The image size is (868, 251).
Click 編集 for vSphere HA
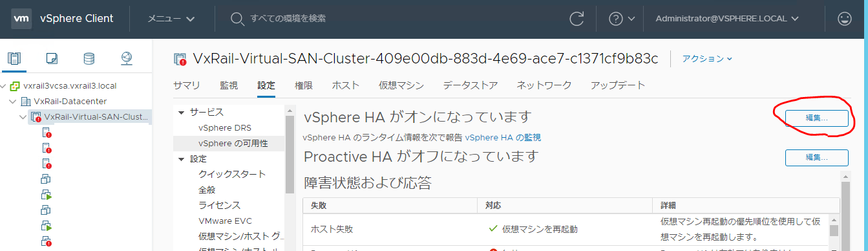816,118
